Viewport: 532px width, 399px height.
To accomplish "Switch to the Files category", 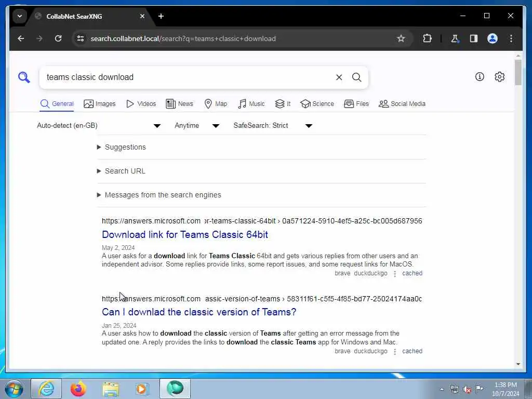I will pos(356,104).
